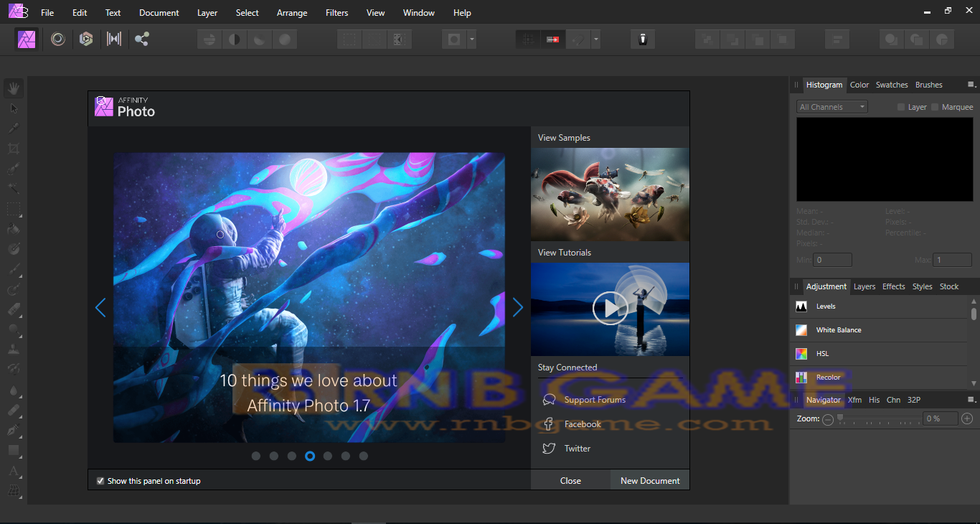Open the View Samples thumbnail
980x524 pixels.
click(610, 194)
